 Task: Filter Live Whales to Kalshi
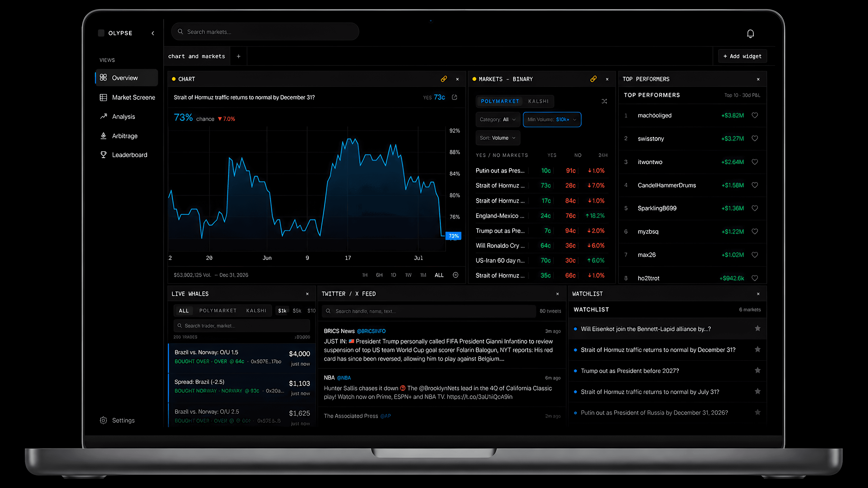pos(256,311)
